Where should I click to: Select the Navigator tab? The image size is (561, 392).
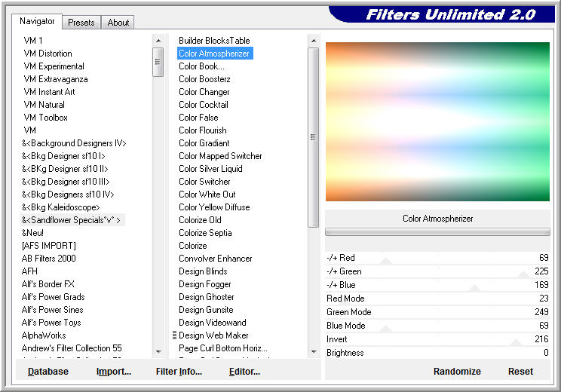(37, 21)
